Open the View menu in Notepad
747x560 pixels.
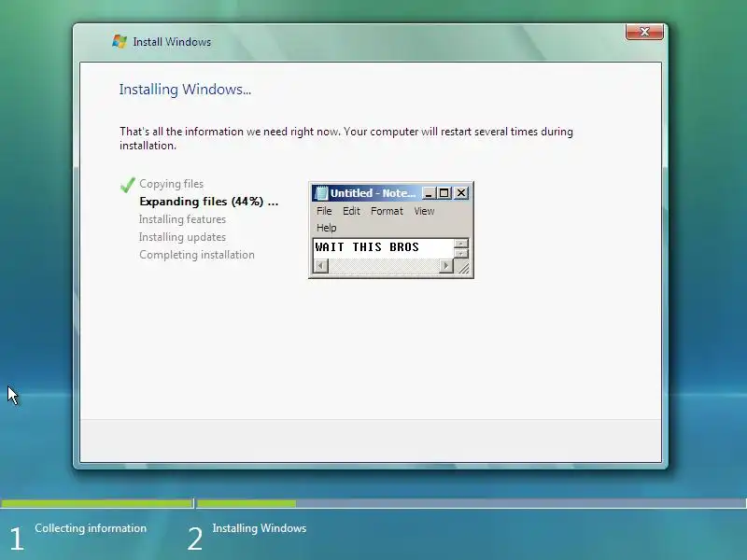(x=424, y=211)
